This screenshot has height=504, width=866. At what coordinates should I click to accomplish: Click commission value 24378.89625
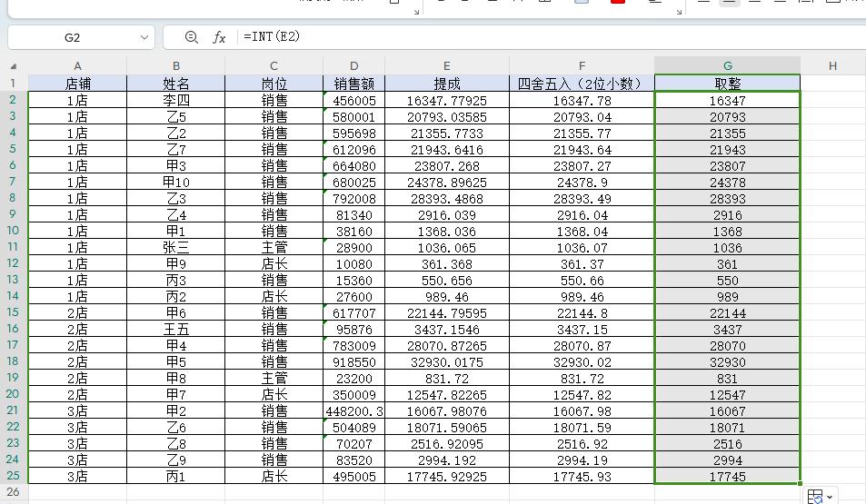[447, 183]
